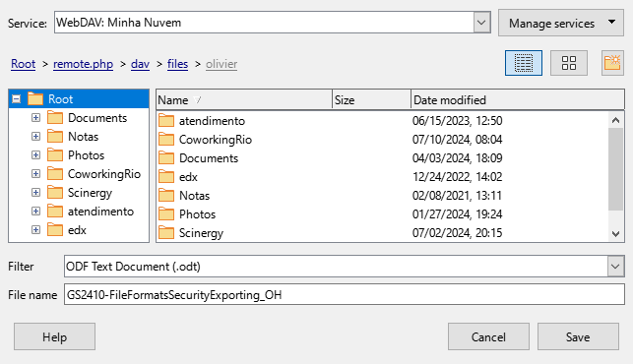Select atendimento in the folder tree

(x=100, y=212)
